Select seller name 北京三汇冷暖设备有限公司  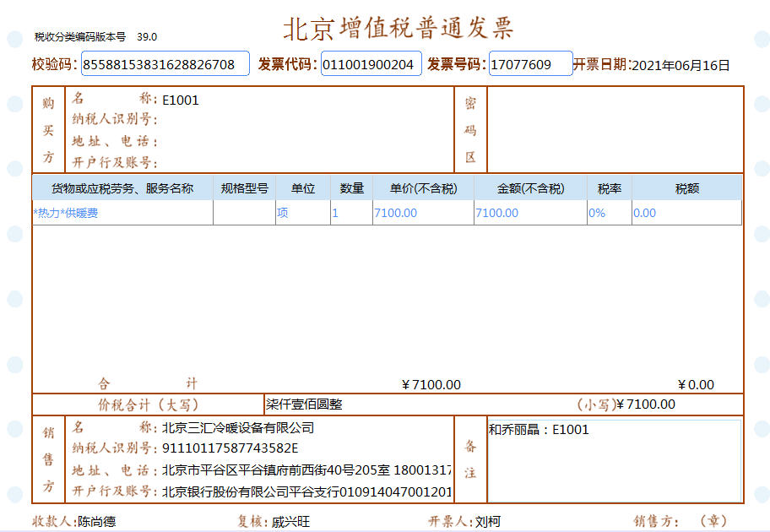tap(238, 428)
